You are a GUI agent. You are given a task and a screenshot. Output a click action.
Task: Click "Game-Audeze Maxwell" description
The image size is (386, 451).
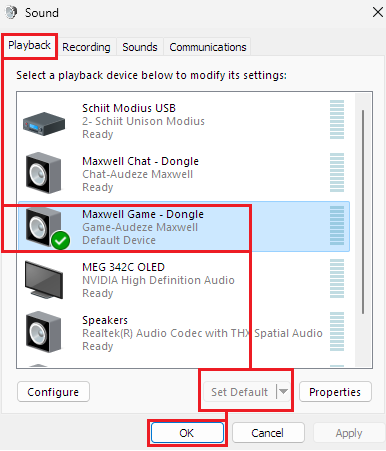coord(140,227)
